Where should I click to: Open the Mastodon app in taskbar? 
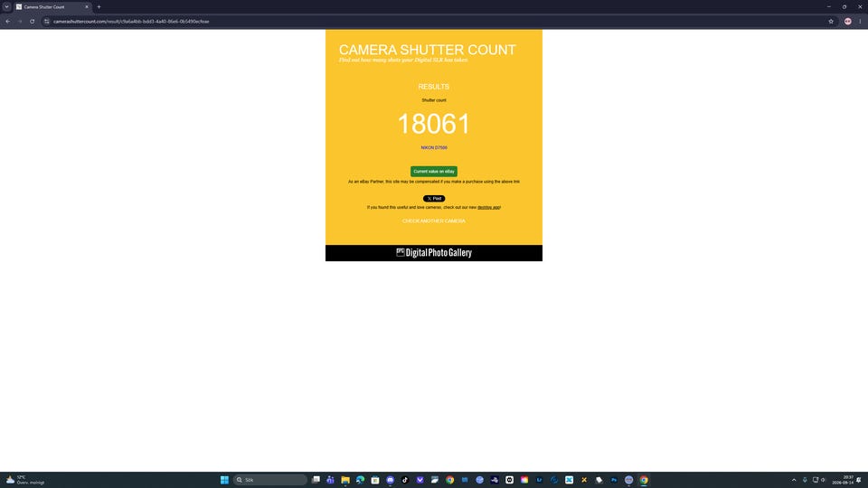pos(391,480)
